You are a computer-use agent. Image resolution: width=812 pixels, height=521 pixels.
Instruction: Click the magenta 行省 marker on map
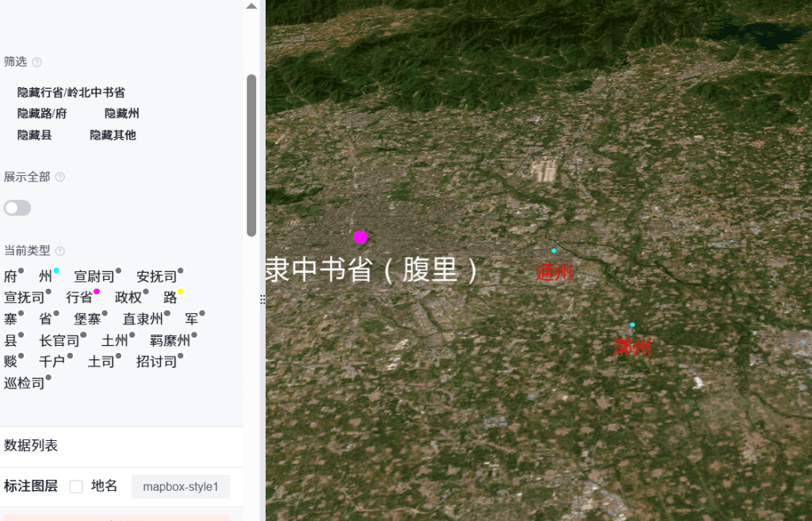pos(361,237)
